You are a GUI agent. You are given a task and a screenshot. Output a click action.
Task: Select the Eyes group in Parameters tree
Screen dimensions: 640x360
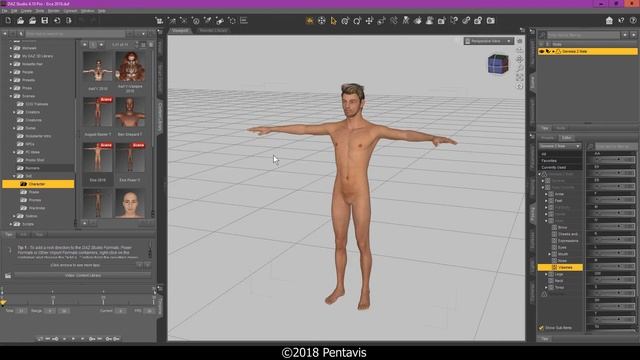tap(562, 247)
